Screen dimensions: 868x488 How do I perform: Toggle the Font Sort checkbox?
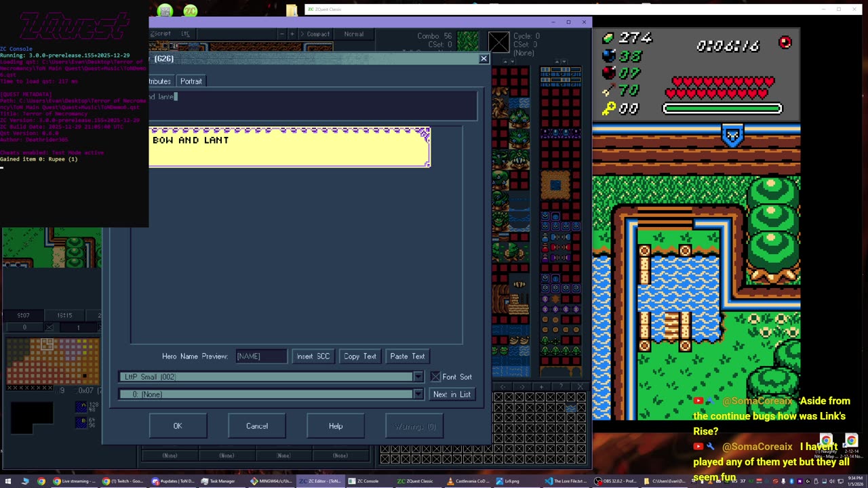point(435,377)
